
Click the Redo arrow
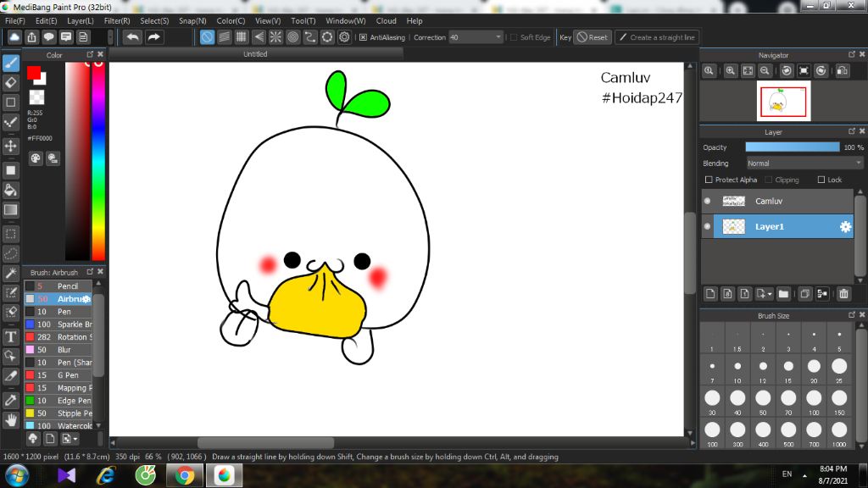[x=154, y=37]
